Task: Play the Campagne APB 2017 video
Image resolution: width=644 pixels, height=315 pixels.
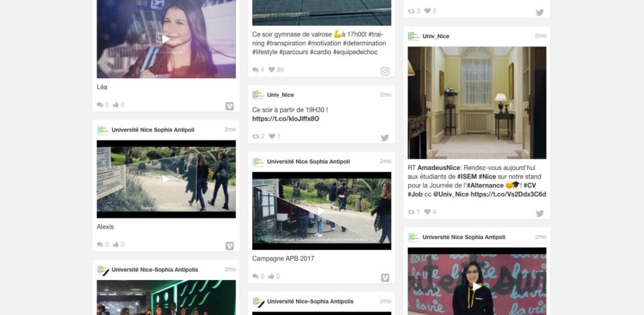Action: (x=321, y=211)
